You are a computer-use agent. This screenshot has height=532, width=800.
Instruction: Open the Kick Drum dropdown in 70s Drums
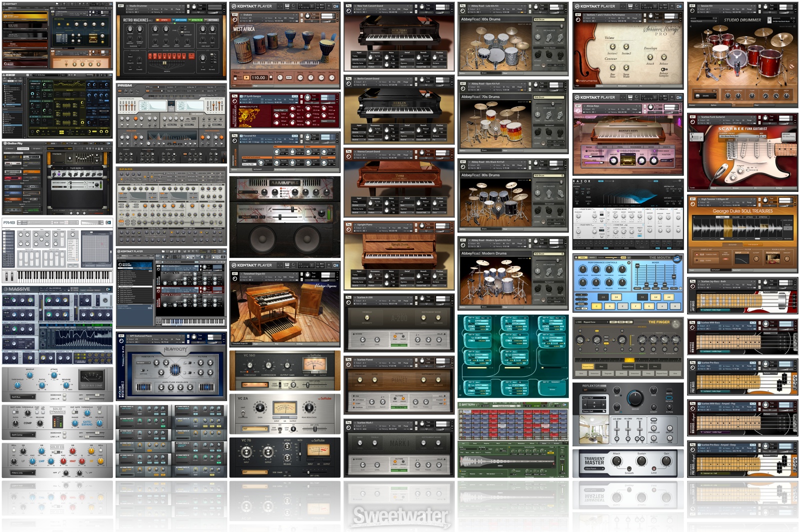(x=549, y=97)
